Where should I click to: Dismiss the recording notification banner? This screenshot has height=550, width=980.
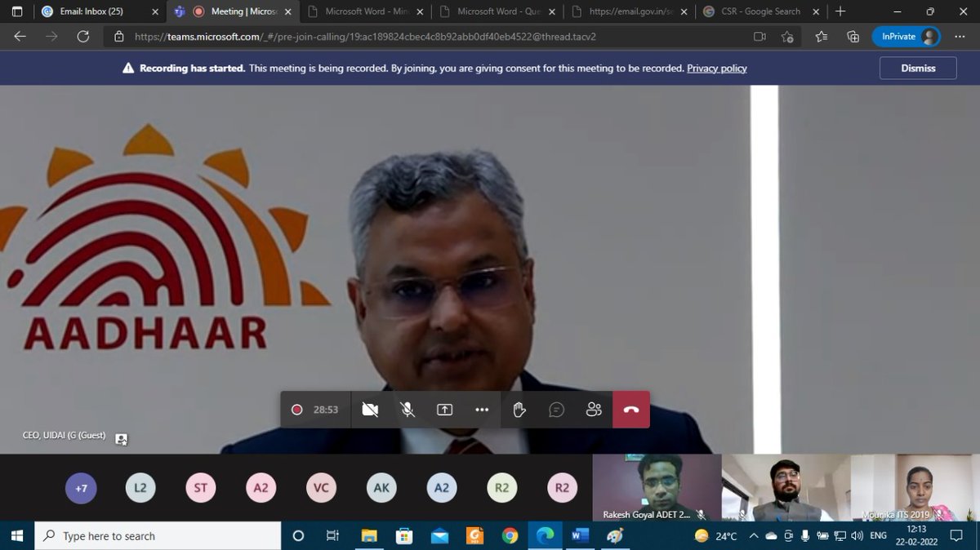[x=918, y=69]
